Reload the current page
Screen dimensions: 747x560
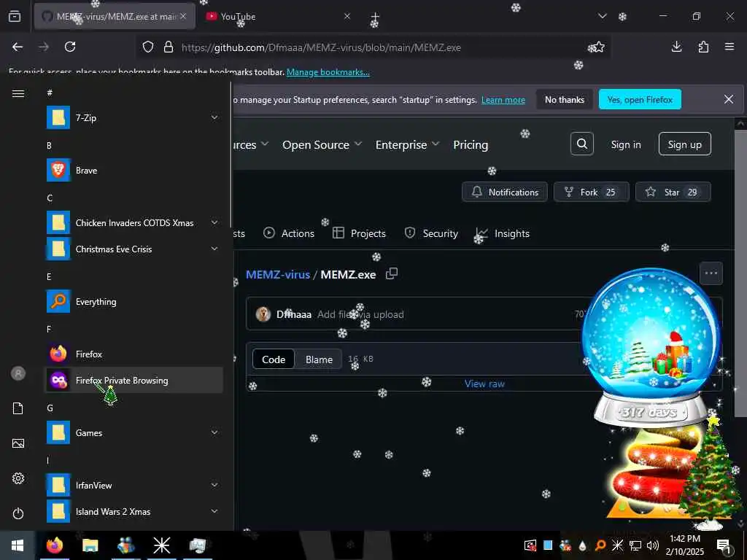point(70,47)
